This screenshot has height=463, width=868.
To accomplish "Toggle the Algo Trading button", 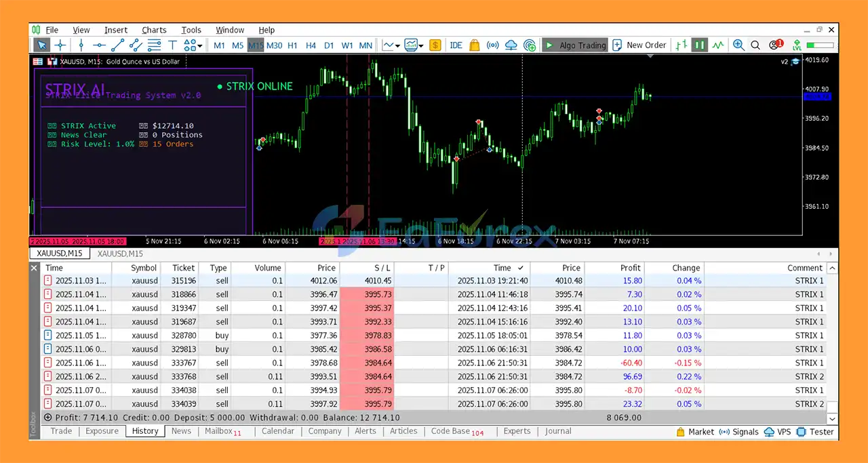I will click(x=574, y=45).
